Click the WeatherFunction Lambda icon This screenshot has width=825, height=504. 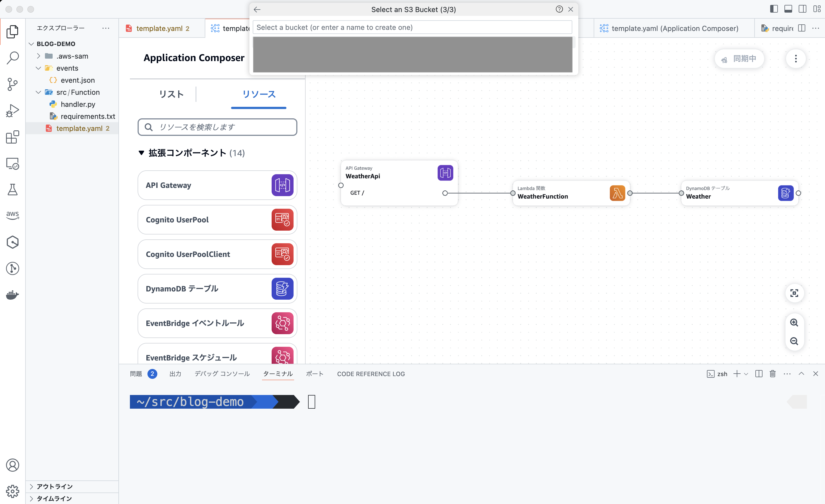pos(618,193)
